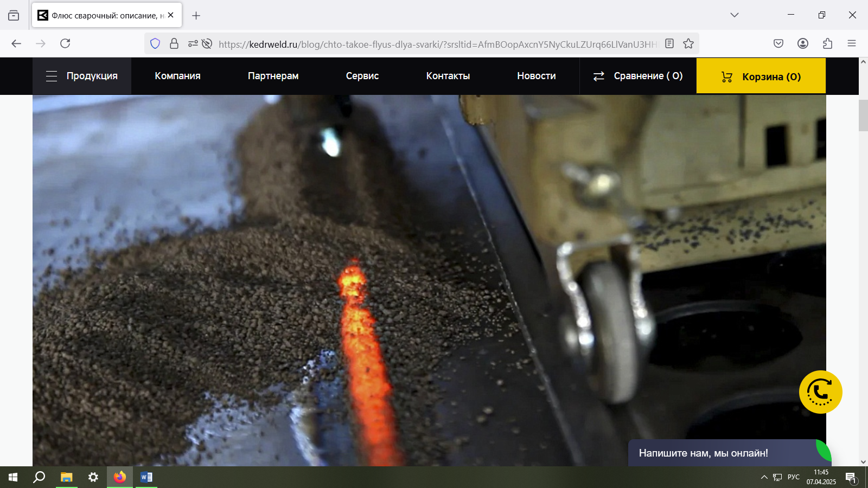Bookmark this page with the star icon
The height and width of the screenshot is (488, 868).
[x=688, y=44]
